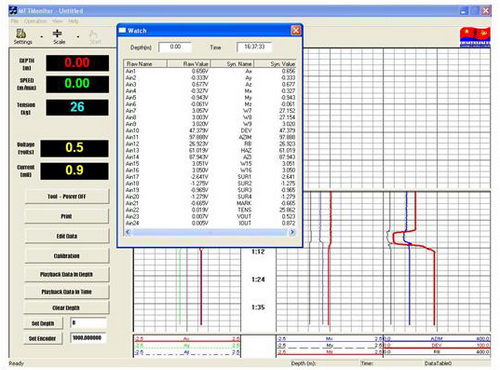Click the Voltage readout 0.5
This screenshot has height=370, width=500.
point(75,148)
